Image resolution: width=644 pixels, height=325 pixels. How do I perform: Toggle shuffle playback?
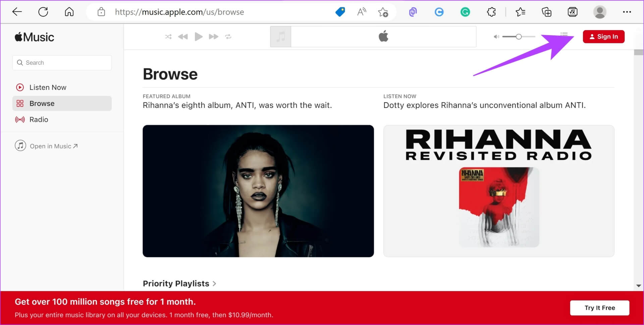(x=168, y=37)
